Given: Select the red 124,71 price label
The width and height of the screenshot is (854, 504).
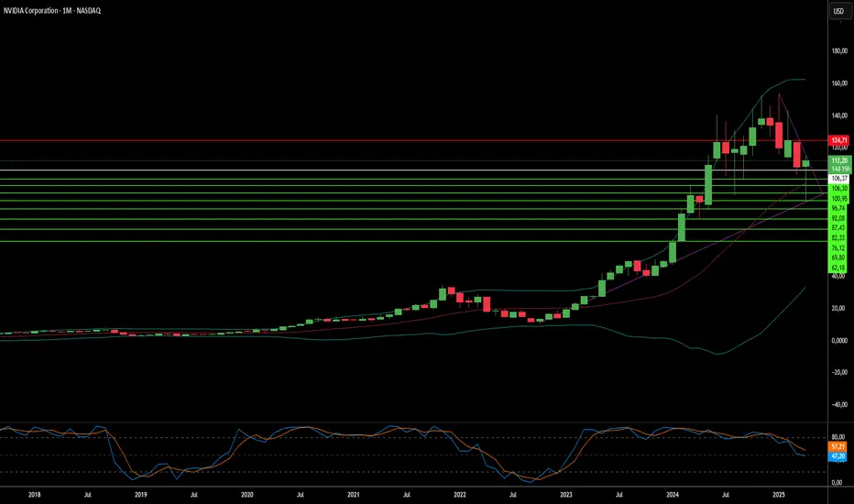Looking at the screenshot, I should [838, 140].
